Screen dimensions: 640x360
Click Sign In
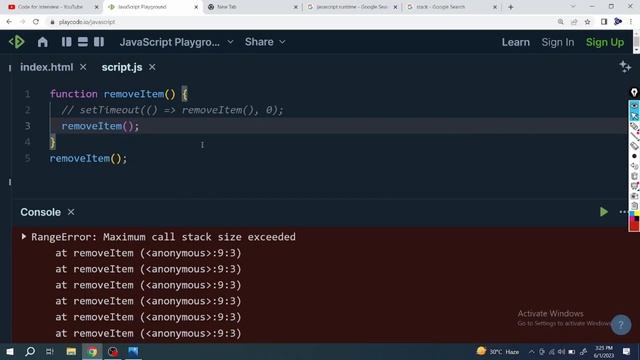click(558, 42)
